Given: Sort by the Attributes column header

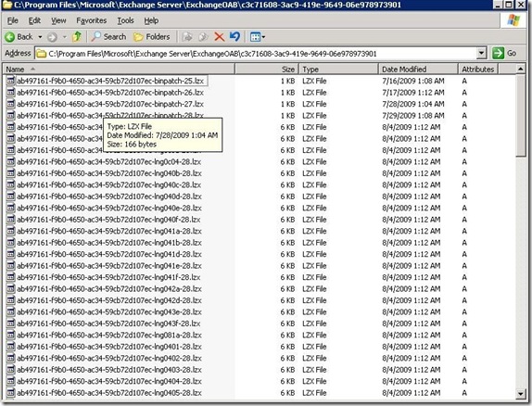Looking at the screenshot, I should click(x=478, y=70).
